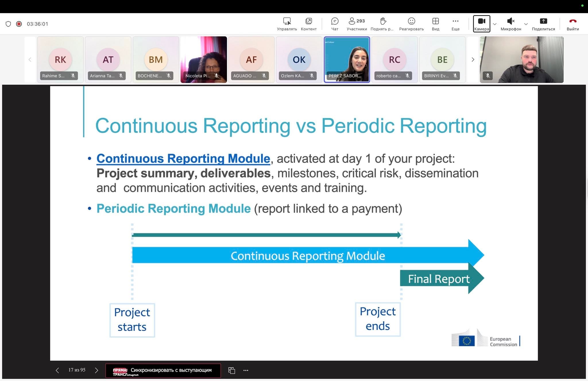Open the Контент content view
Viewport: 588px width, 381px height.
click(309, 24)
